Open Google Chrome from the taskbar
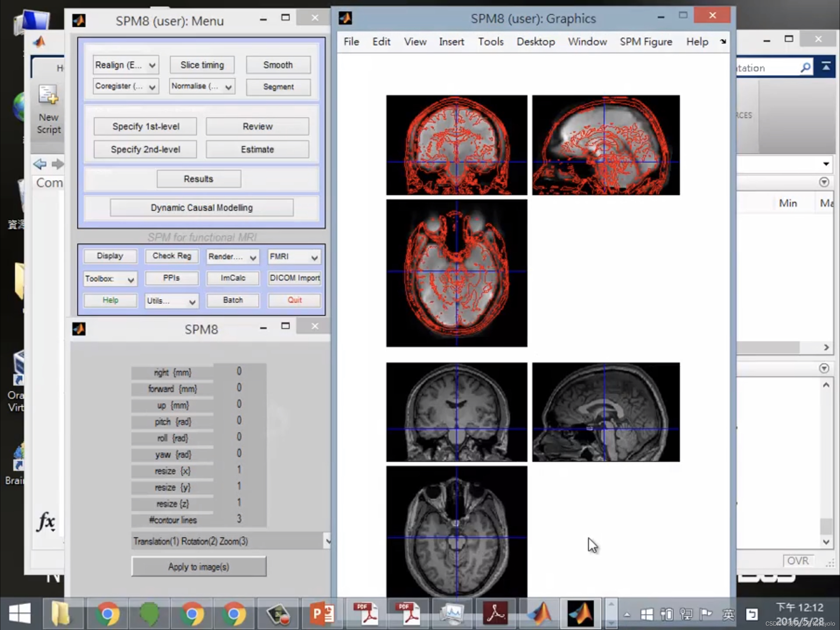The image size is (840, 630). tap(108, 614)
